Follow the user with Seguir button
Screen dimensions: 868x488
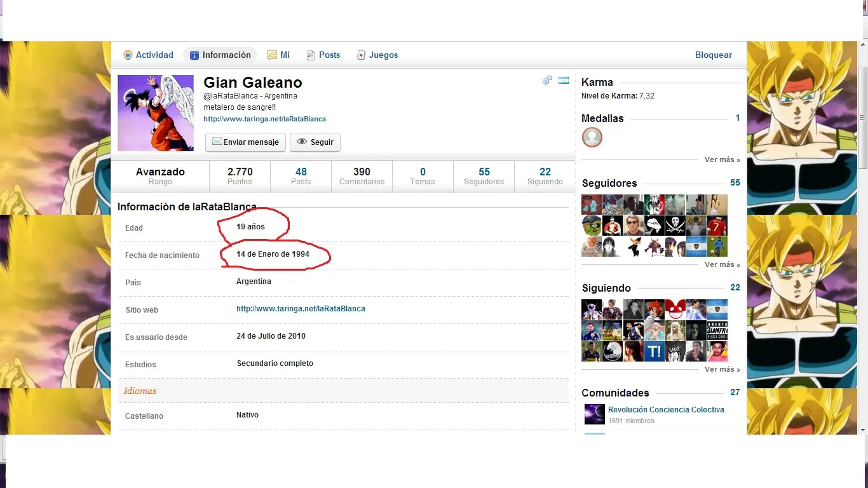click(x=315, y=142)
